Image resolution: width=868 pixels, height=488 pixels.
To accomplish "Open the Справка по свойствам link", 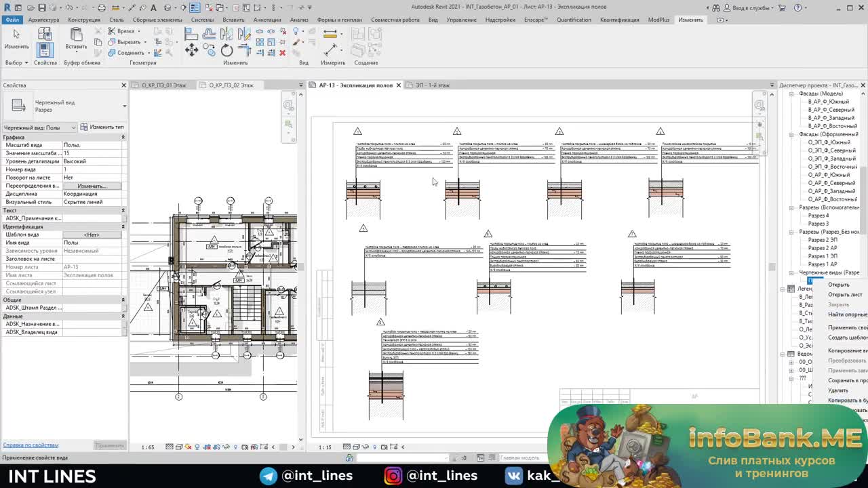I will click(31, 445).
